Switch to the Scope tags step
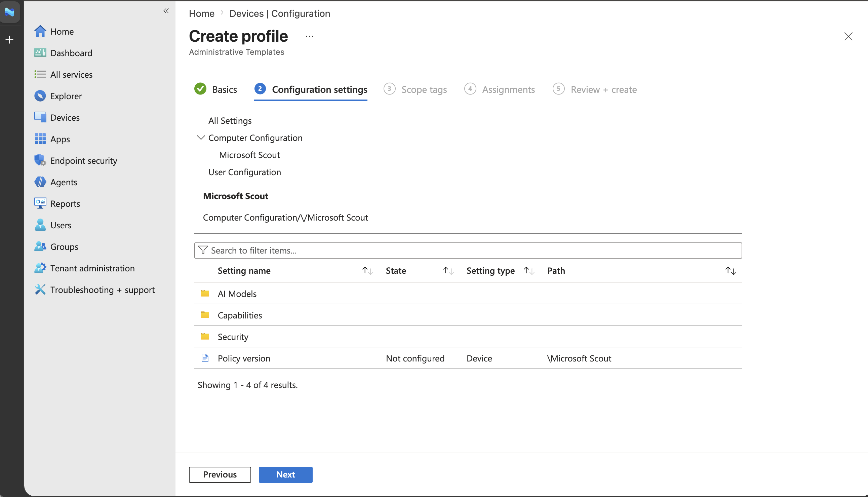Screen dimensions: 868x497 415,89
